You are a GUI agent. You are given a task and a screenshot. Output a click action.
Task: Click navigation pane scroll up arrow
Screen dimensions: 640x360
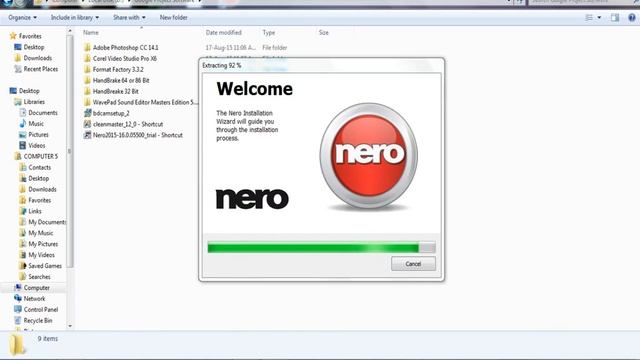tap(70, 31)
